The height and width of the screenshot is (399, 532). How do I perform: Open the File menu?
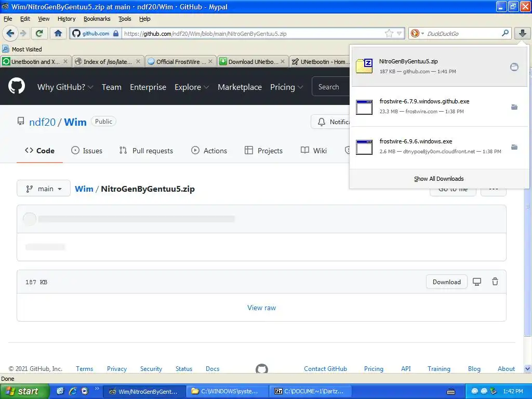coord(8,19)
